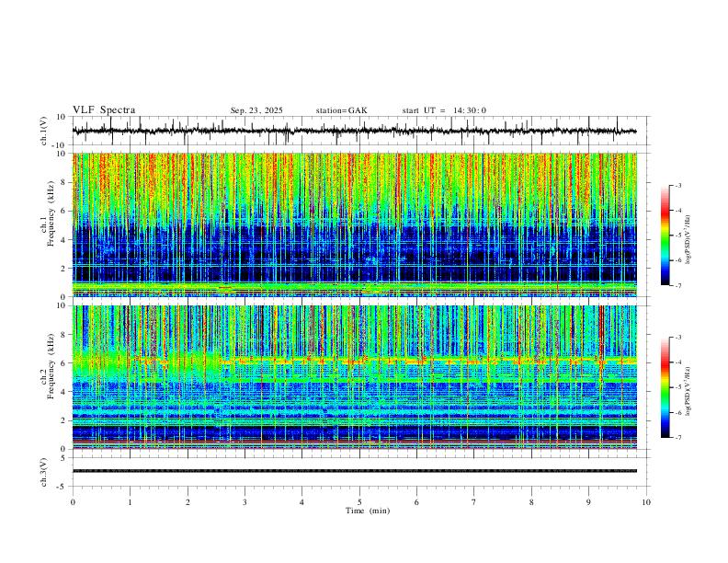This screenshot has width=728, height=563.
Task: Click the lower color scale bar beside ch.2
Action: [665, 387]
